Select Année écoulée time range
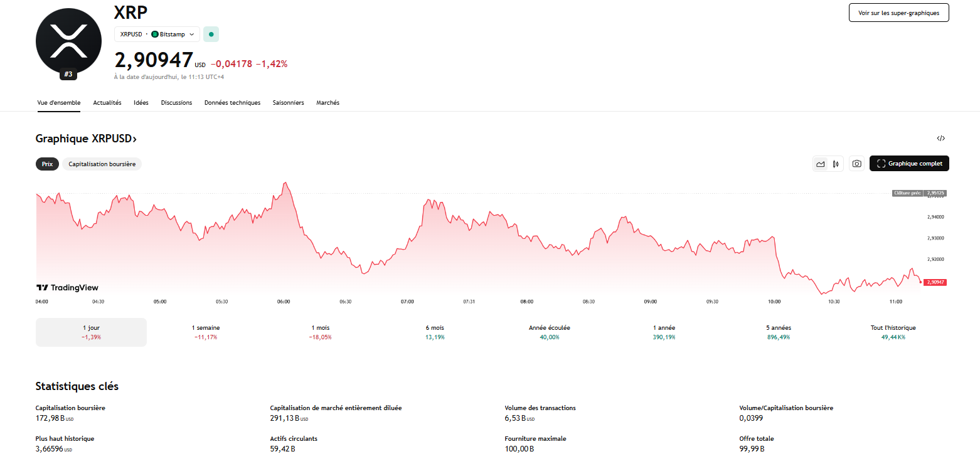This screenshot has height=459, width=980. 550,332
